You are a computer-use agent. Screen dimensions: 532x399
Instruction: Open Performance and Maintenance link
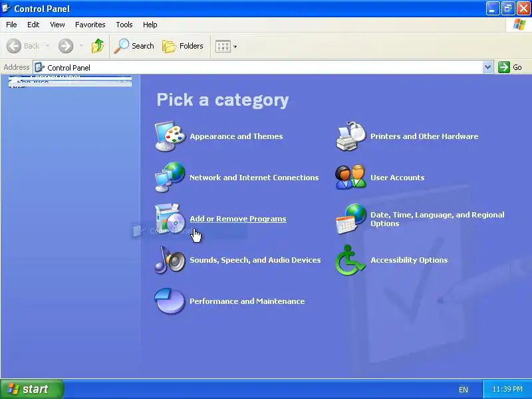click(x=247, y=301)
